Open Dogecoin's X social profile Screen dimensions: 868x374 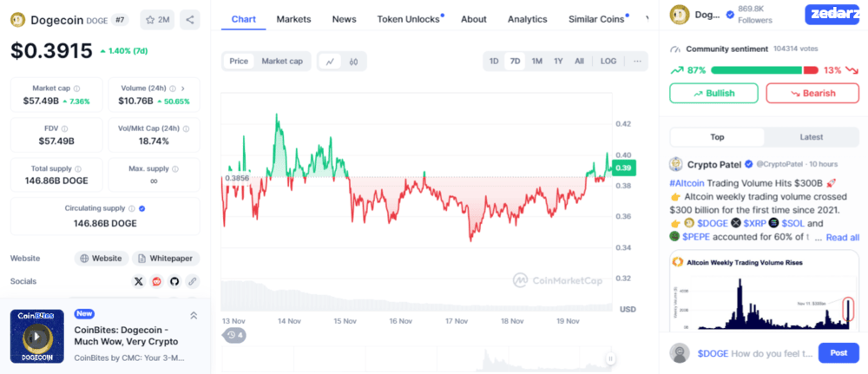139,282
